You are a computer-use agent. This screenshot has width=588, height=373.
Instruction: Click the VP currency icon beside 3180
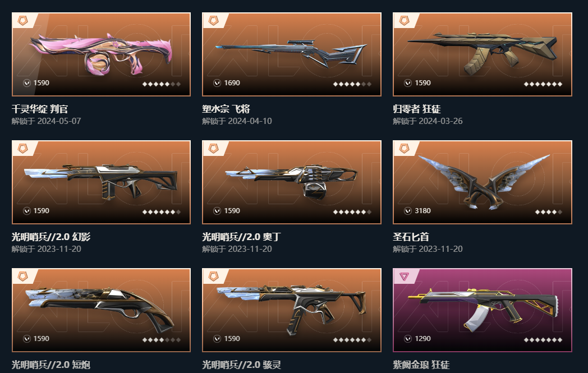[408, 211]
